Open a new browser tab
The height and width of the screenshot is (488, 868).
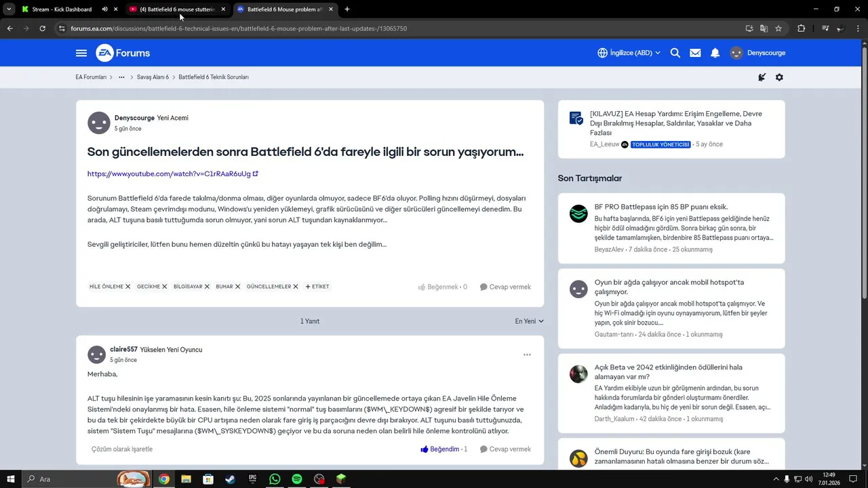[347, 9]
